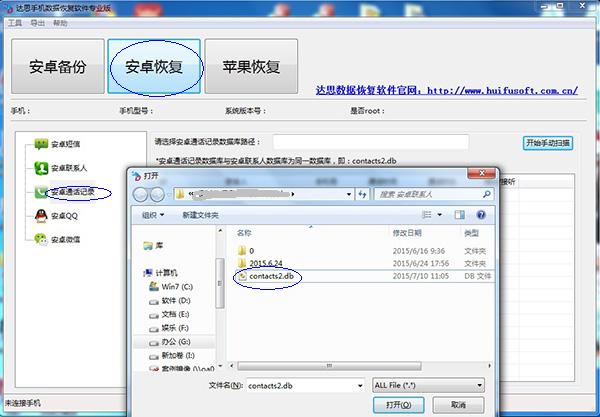
Task: Open the huifusoft.com.cn website link
Action: coord(447,91)
